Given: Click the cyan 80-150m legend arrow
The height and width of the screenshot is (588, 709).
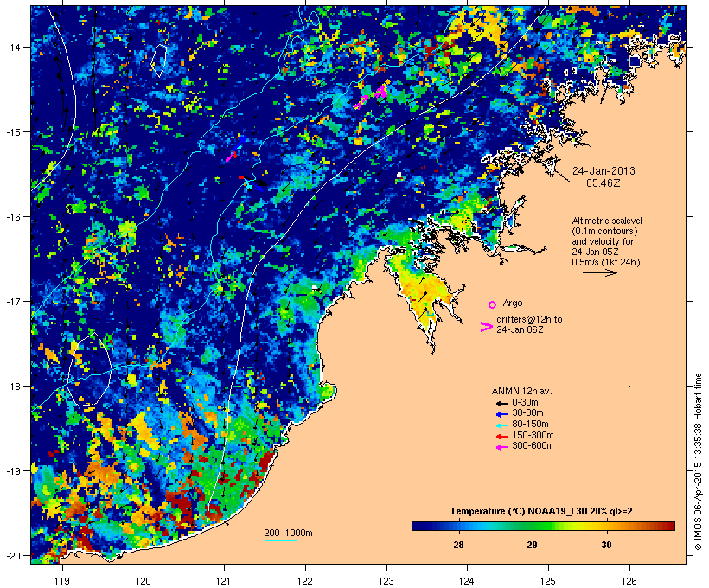Looking at the screenshot, I should click(501, 425).
